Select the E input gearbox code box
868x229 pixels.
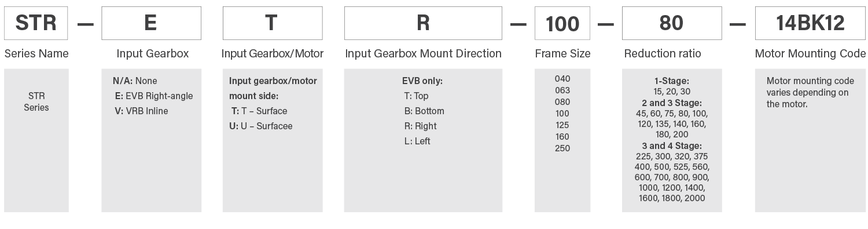coord(151,23)
